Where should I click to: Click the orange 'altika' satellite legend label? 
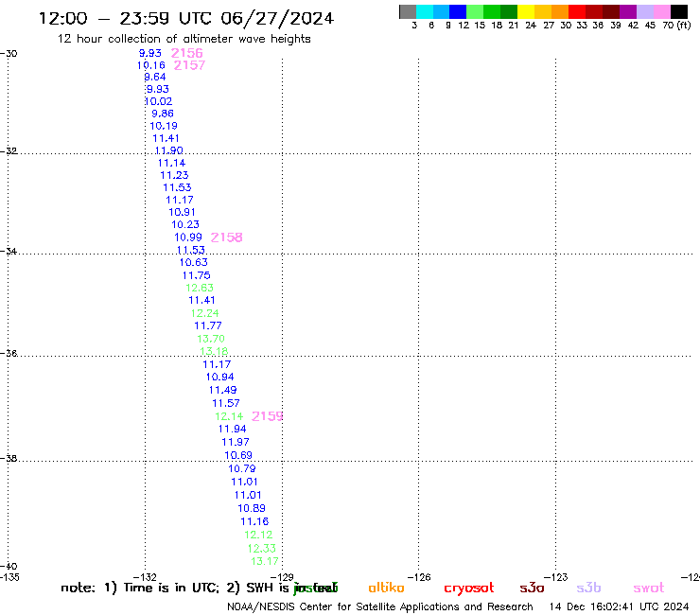point(386,588)
